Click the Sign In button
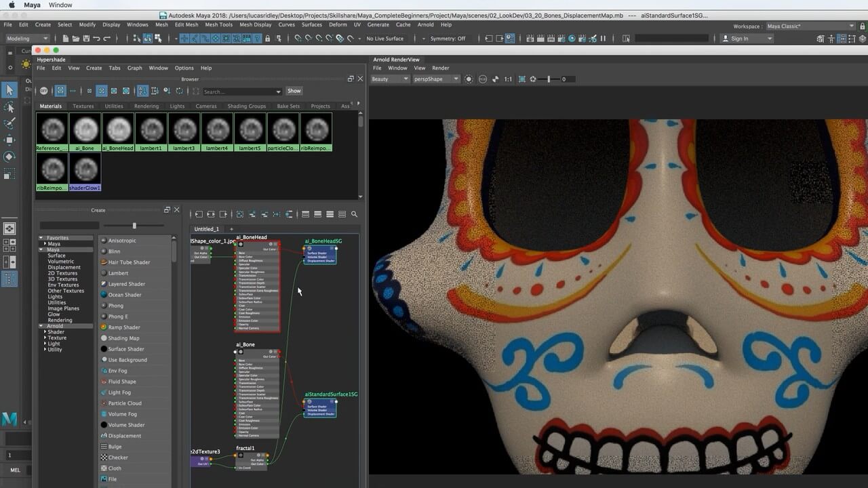The width and height of the screenshot is (868, 488). coord(739,39)
